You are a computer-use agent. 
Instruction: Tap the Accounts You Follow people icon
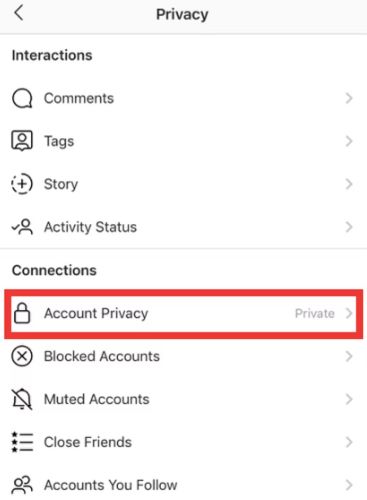click(22, 485)
